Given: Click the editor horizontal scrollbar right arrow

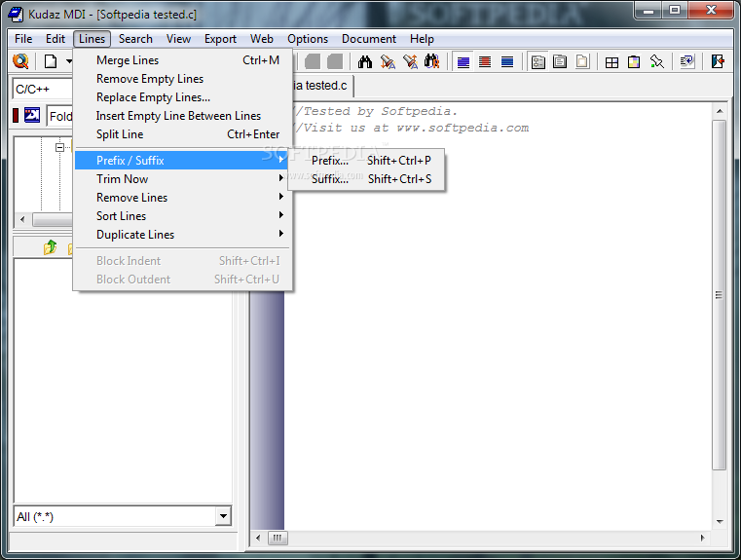Looking at the screenshot, I should click(x=703, y=538).
